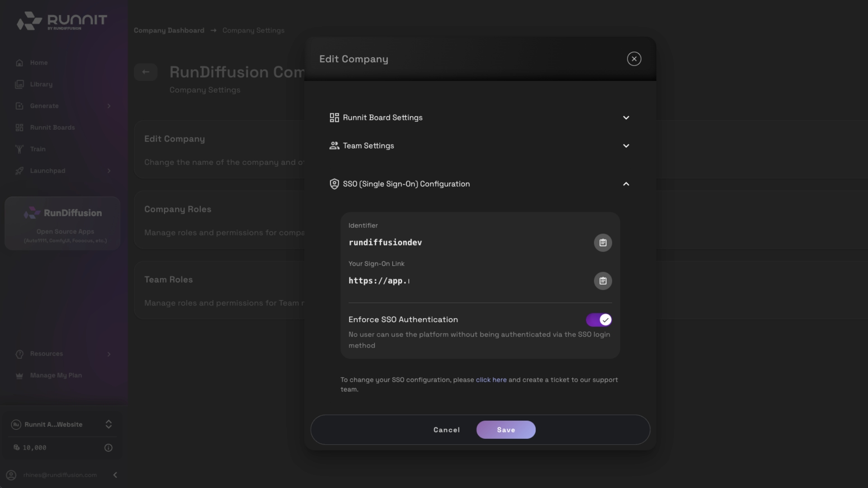This screenshot has width=868, height=488.
Task: Expand Resources submenu arrow
Action: tap(109, 354)
